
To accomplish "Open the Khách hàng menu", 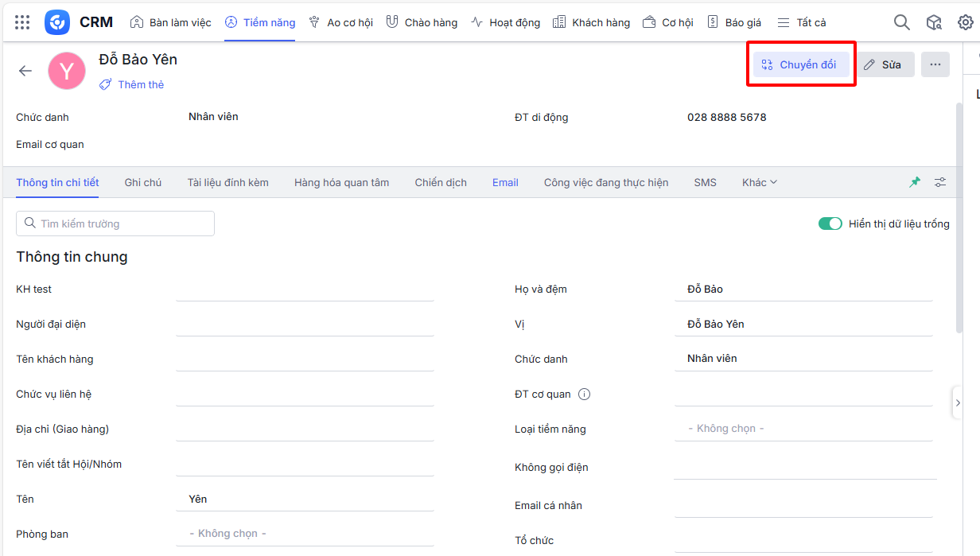I will [x=591, y=22].
